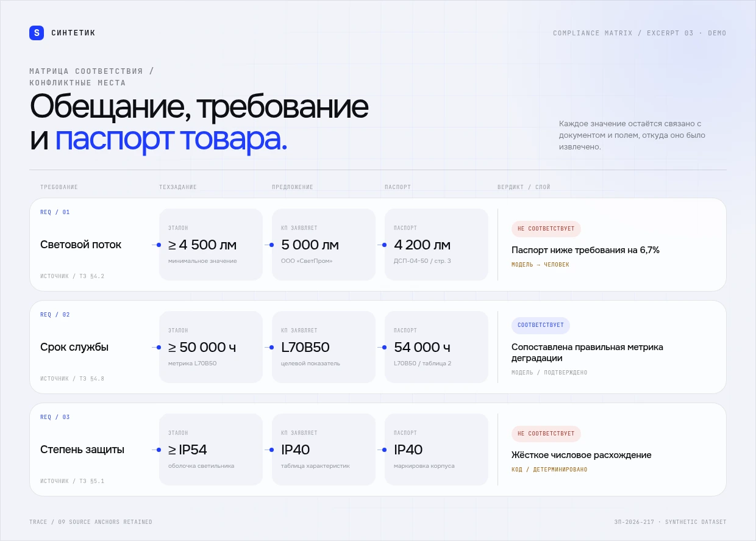Viewport: 756px width, 541px height.
Task: Click the blue СООТВЕТСТВУЕТ badge
Action: (x=541, y=325)
